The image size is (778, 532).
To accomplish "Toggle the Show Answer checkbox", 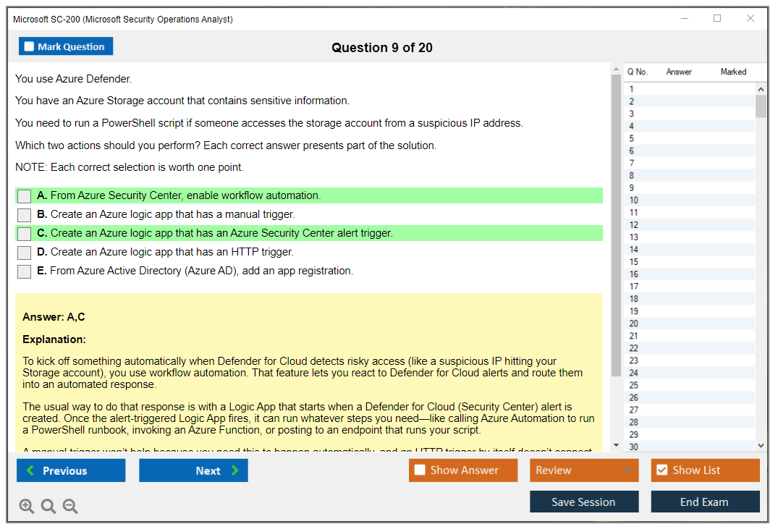I will coord(420,470).
